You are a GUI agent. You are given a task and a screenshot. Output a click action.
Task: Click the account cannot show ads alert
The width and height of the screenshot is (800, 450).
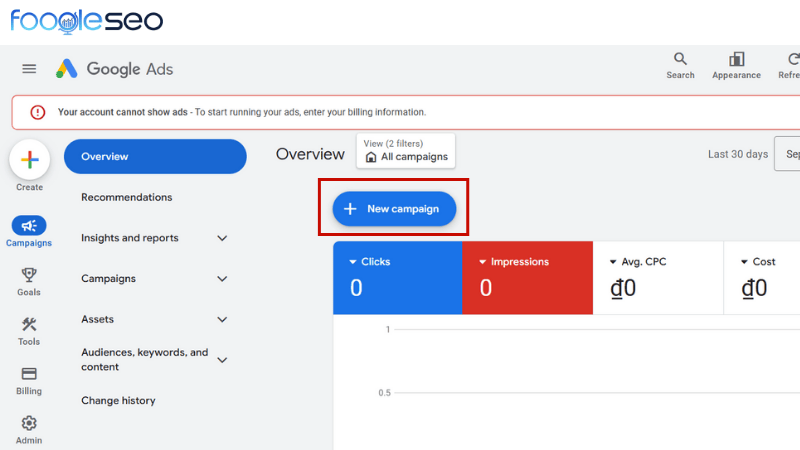[x=406, y=112]
